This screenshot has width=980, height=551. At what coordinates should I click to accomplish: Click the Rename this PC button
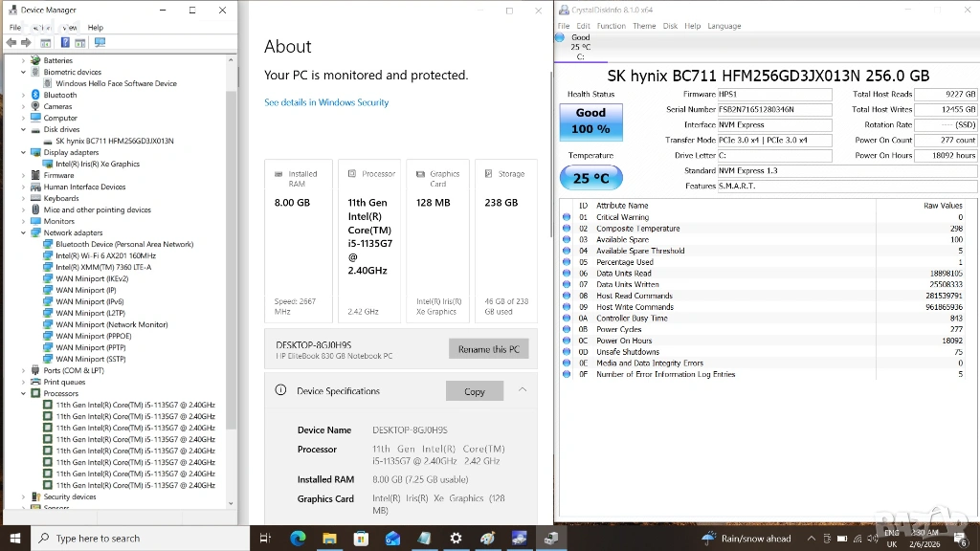(488, 349)
